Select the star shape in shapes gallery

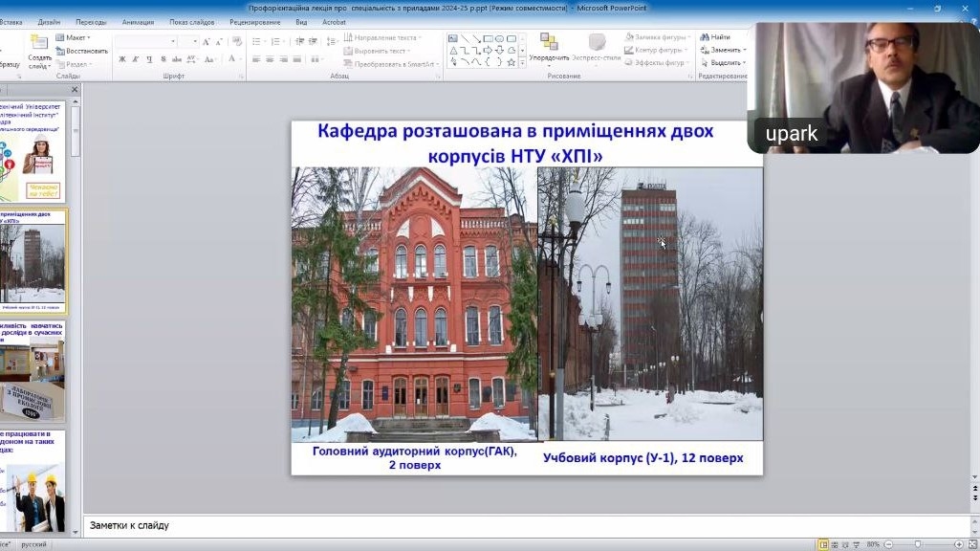512,62
